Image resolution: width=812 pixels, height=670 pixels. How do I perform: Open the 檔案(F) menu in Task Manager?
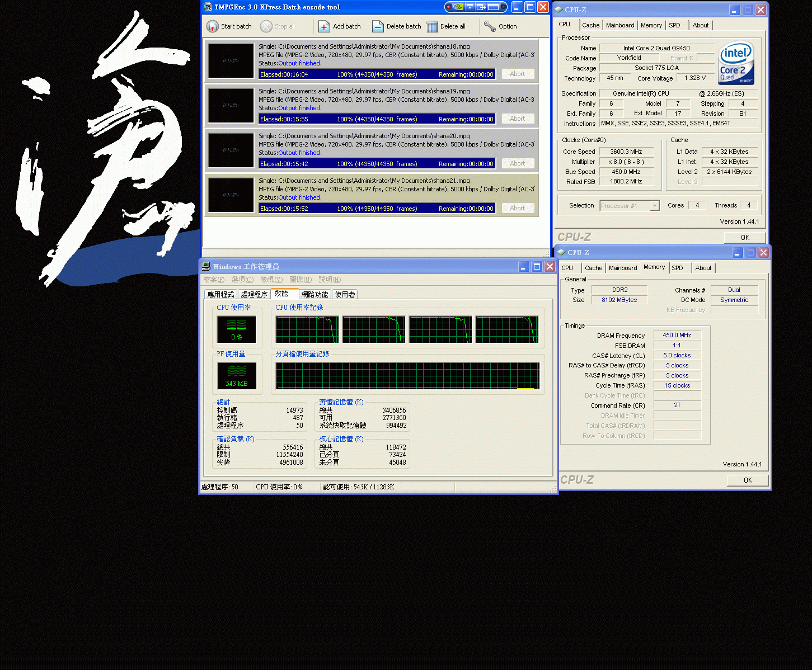coord(214,280)
